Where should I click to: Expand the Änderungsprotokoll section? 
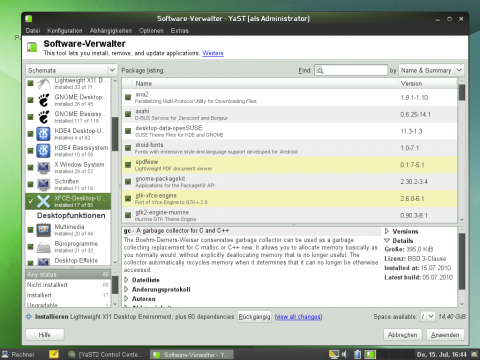click(126, 289)
